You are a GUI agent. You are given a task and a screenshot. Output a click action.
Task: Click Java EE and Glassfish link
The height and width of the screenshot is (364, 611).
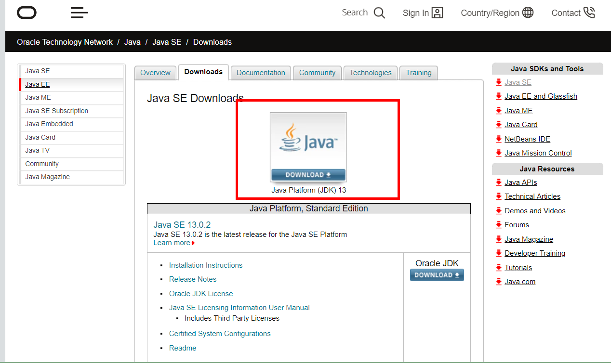541,96
